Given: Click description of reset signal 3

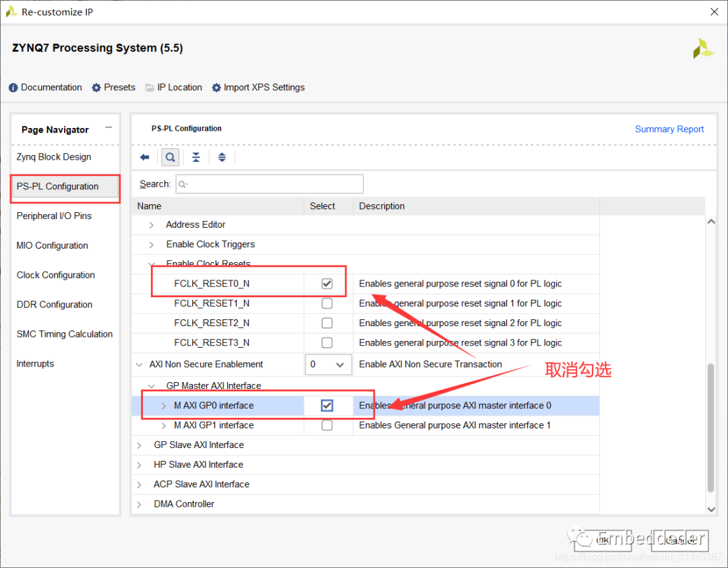Looking at the screenshot, I should tap(460, 343).
